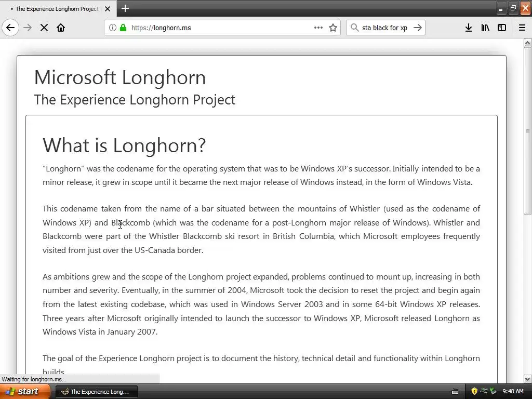Image resolution: width=532 pixels, height=399 pixels.
Task: Go back using the browser back arrow
Action: coord(10,28)
